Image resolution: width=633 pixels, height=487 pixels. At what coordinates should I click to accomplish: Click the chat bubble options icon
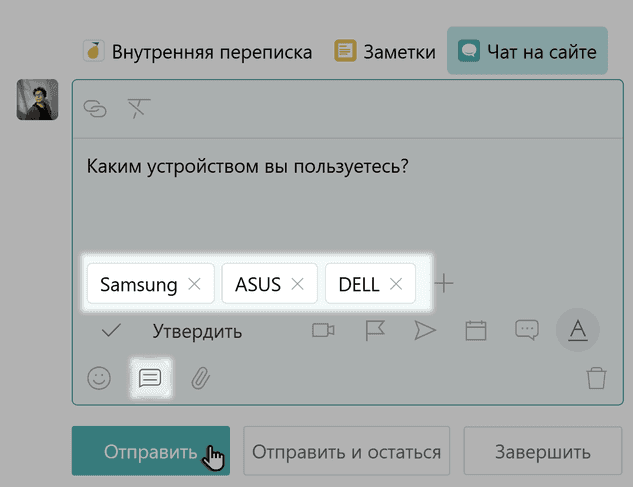tap(527, 331)
